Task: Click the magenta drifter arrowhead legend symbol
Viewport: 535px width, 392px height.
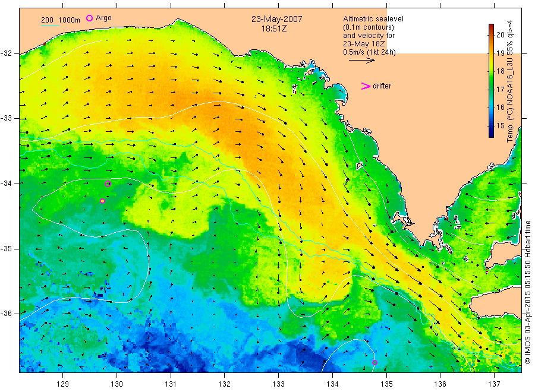Action: 366,86
